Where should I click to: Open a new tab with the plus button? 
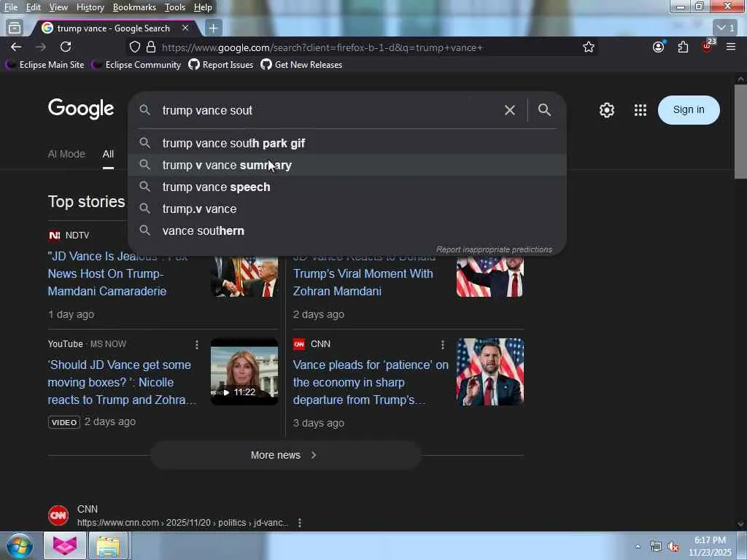213,28
